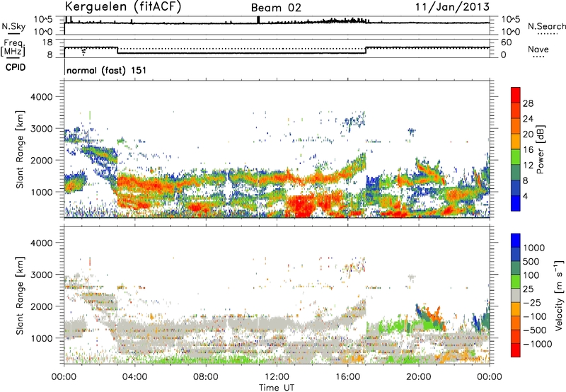
Task: Click the 'CPID' row label
Action: coord(16,67)
